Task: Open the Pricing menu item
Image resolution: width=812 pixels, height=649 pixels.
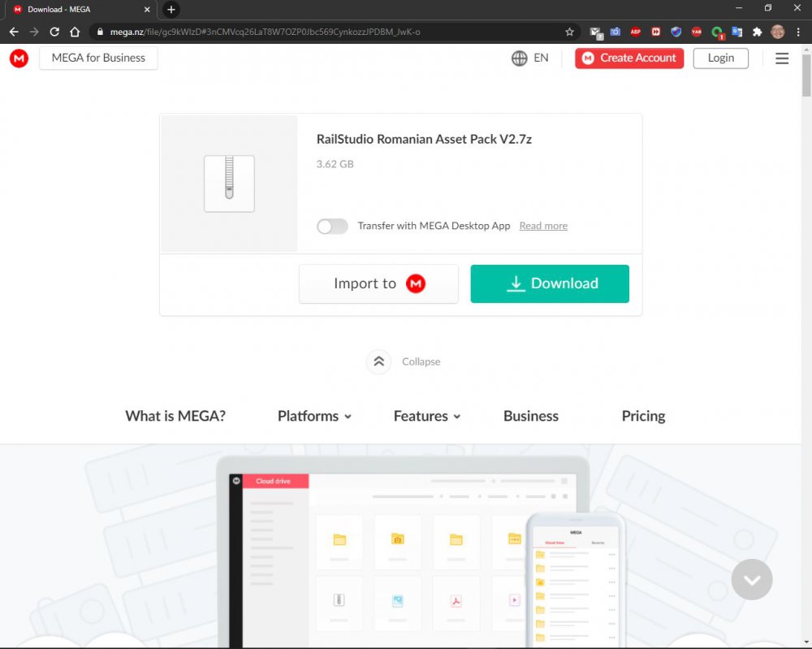Action: (x=643, y=416)
